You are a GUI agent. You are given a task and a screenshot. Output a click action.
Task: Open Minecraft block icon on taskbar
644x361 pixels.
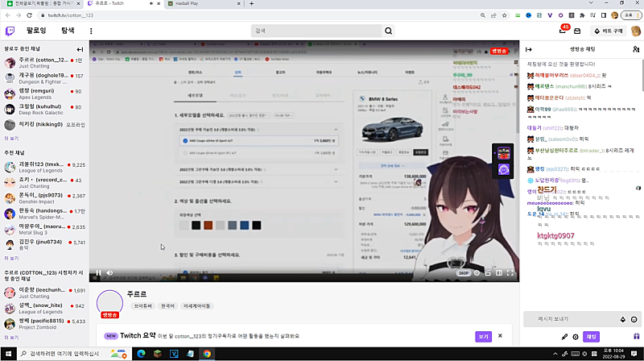158,354
